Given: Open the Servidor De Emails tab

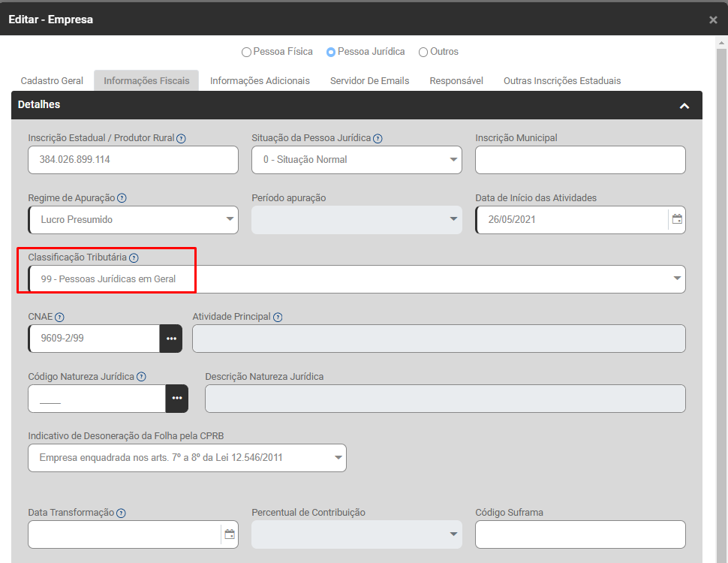Looking at the screenshot, I should [x=369, y=81].
